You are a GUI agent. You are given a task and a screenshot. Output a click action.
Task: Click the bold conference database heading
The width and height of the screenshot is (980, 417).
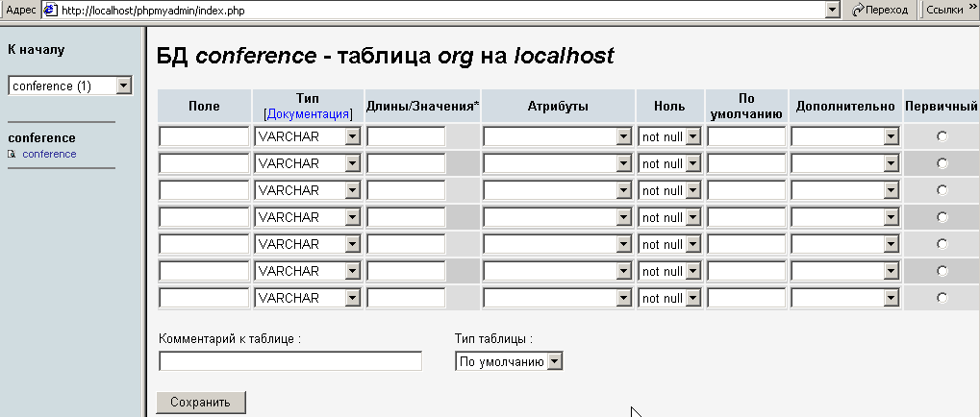click(42, 138)
